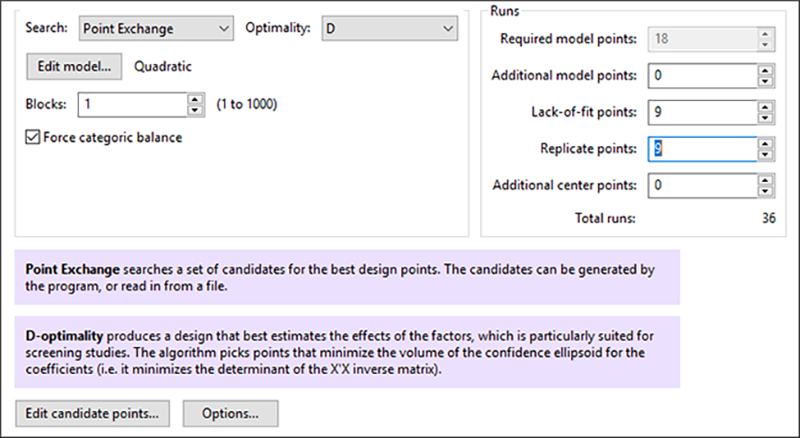Decrease Lack-of-fit points using down arrow
This screenshot has height=438, width=800.
pyautogui.click(x=765, y=117)
